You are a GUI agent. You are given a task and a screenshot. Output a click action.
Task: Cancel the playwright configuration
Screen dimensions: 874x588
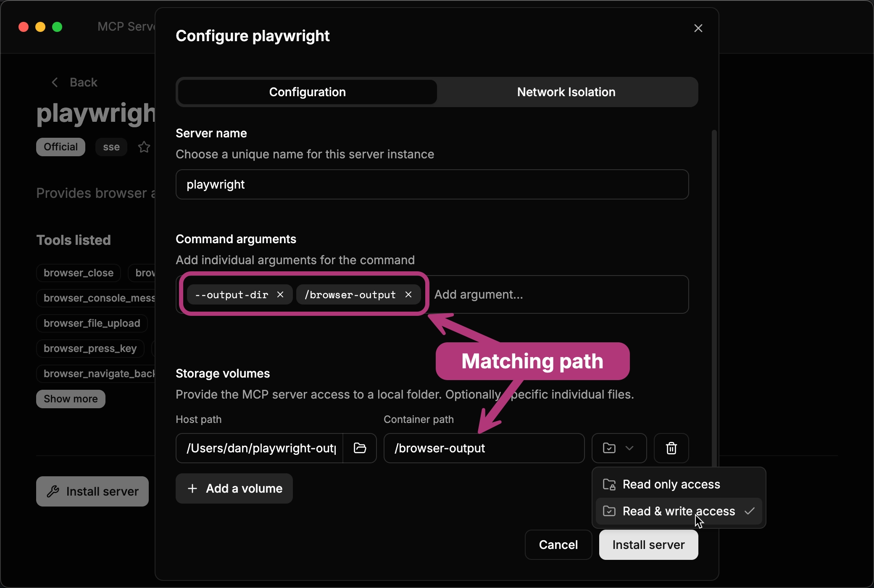point(558,545)
